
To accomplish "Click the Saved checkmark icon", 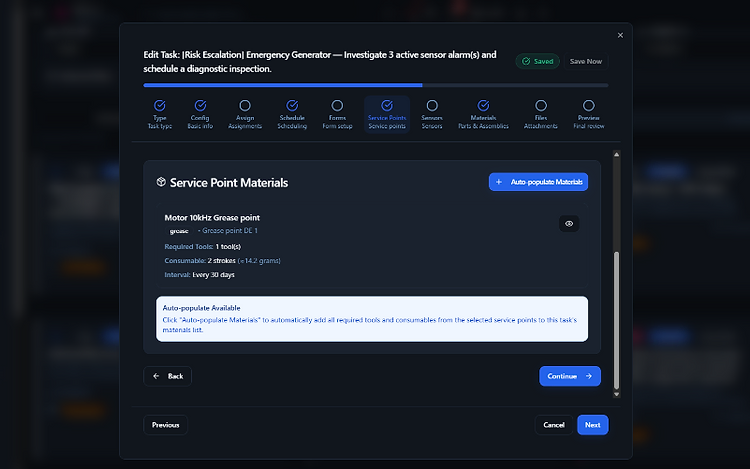I will tap(526, 61).
